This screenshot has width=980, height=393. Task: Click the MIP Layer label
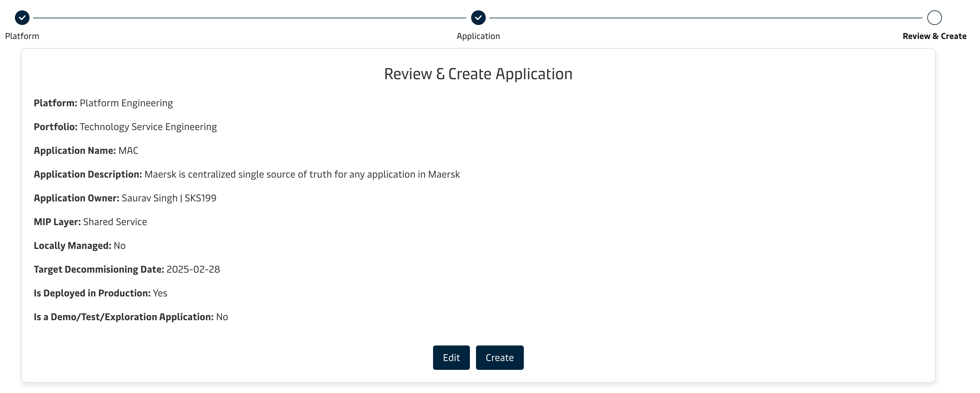point(57,222)
